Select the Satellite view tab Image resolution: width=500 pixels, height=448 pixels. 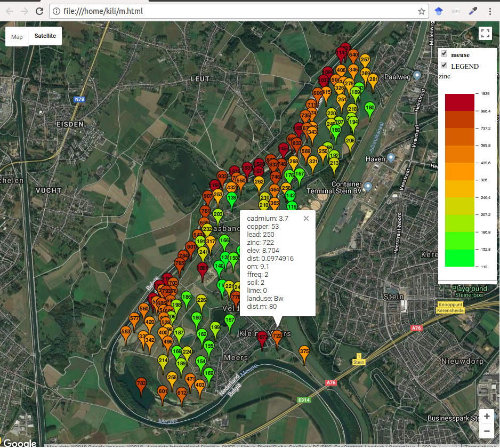45,36
